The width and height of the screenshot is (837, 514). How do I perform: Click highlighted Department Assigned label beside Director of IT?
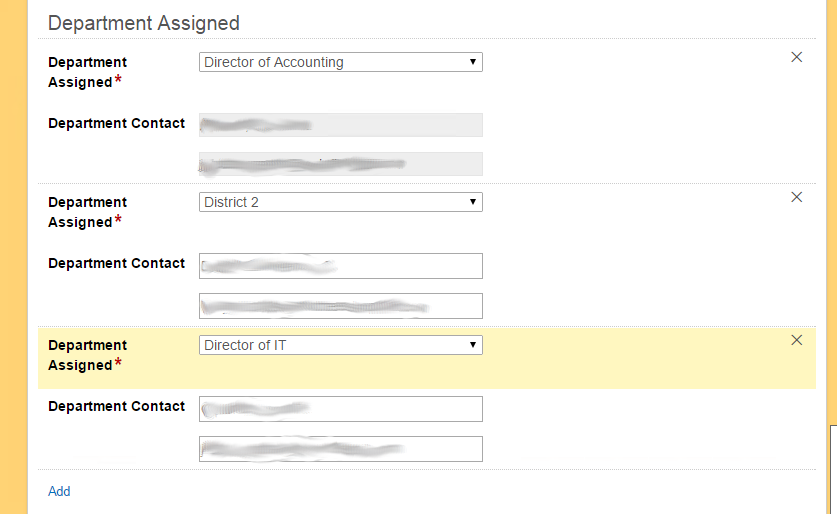point(88,355)
